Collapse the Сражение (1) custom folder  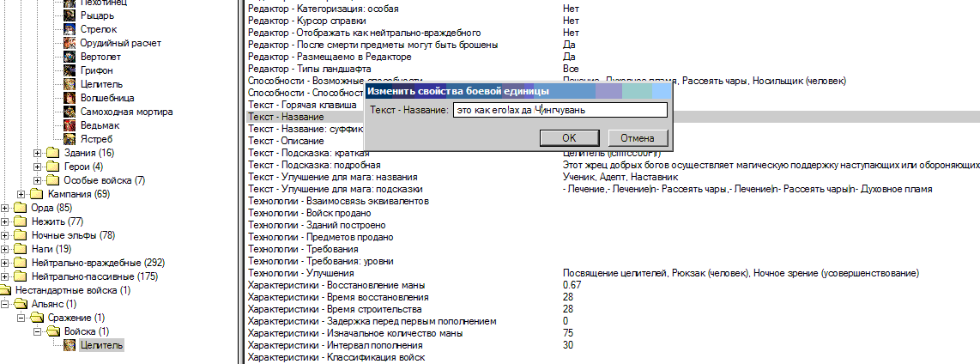21,318
